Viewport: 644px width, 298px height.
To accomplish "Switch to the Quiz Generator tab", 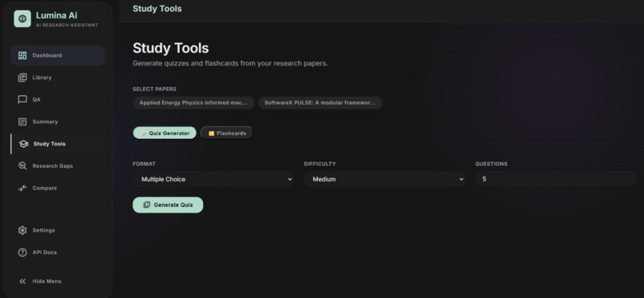I will pyautogui.click(x=165, y=133).
